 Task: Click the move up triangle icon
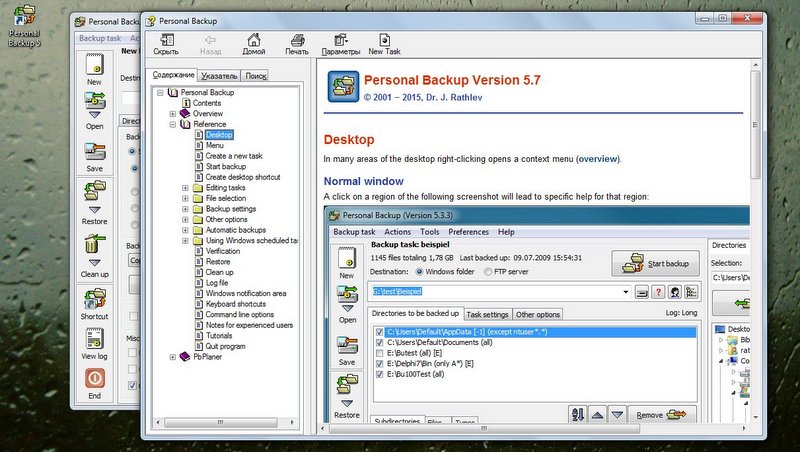pyautogui.click(x=597, y=414)
